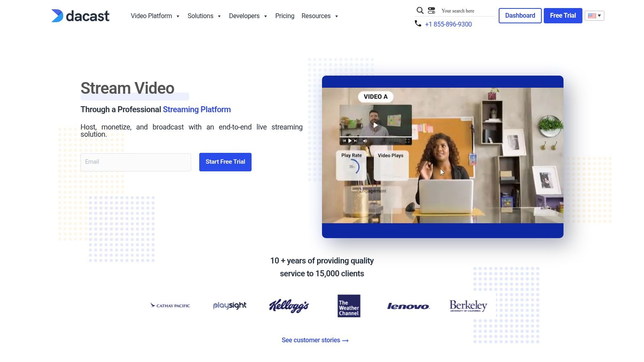This screenshot has height=362, width=644.
Task: Click the Email input field
Action: click(x=136, y=162)
